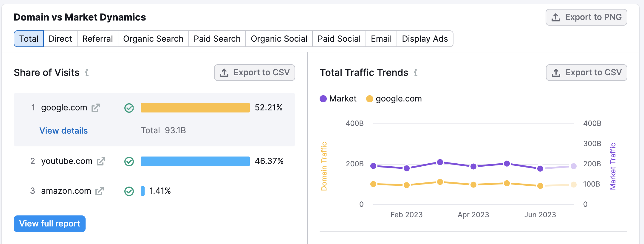Switch to the Direct tab

[x=60, y=39]
